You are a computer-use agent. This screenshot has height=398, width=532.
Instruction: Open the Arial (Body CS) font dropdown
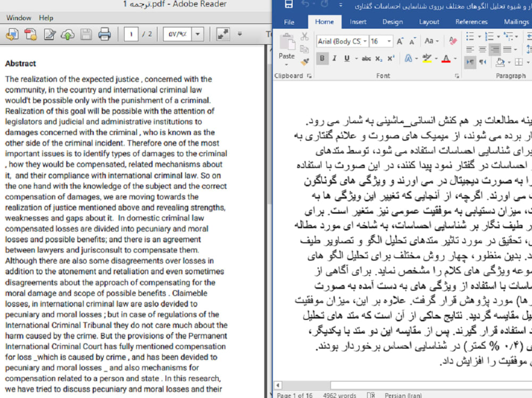[364, 41]
